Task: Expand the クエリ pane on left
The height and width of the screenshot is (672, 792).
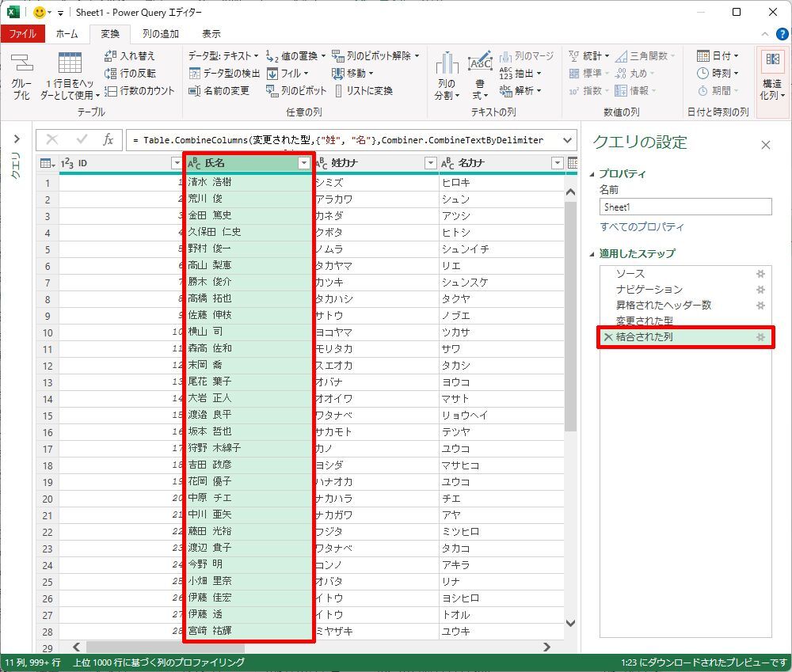Action: tap(15, 139)
